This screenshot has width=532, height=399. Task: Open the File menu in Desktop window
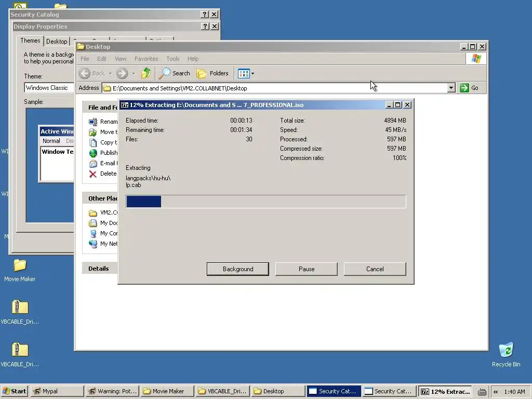pos(85,59)
